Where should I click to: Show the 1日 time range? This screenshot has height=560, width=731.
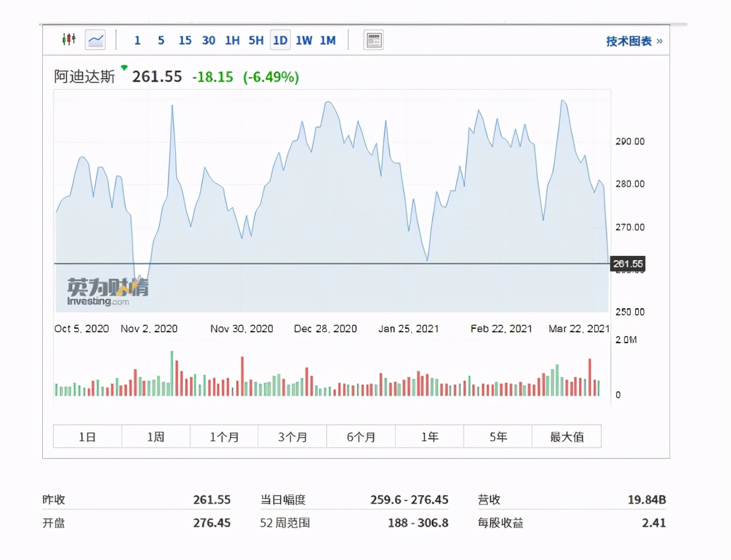tap(87, 437)
